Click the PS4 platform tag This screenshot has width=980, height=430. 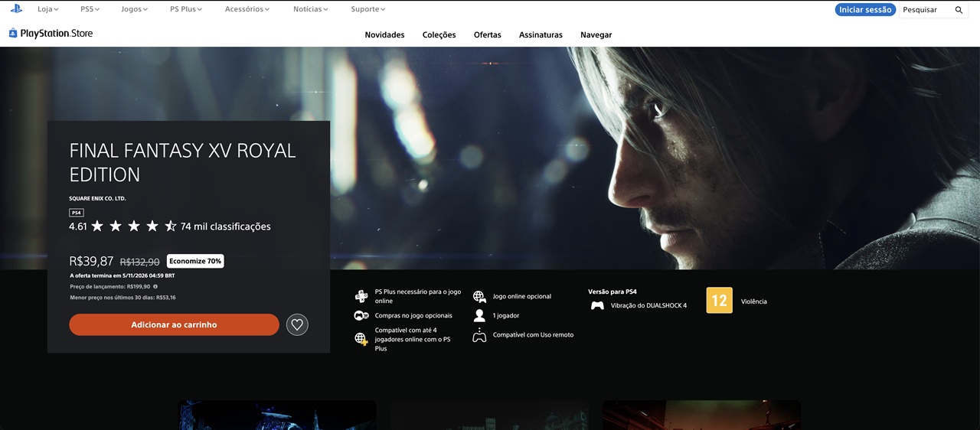pos(77,213)
